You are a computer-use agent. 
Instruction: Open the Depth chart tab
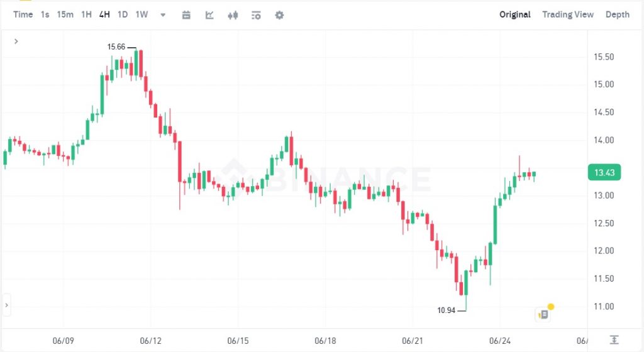pos(617,14)
